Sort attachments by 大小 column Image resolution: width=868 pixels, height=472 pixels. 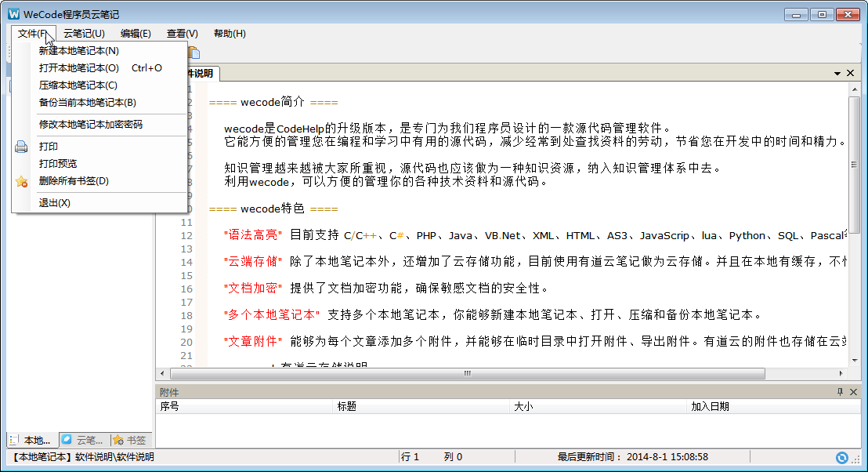598,407
